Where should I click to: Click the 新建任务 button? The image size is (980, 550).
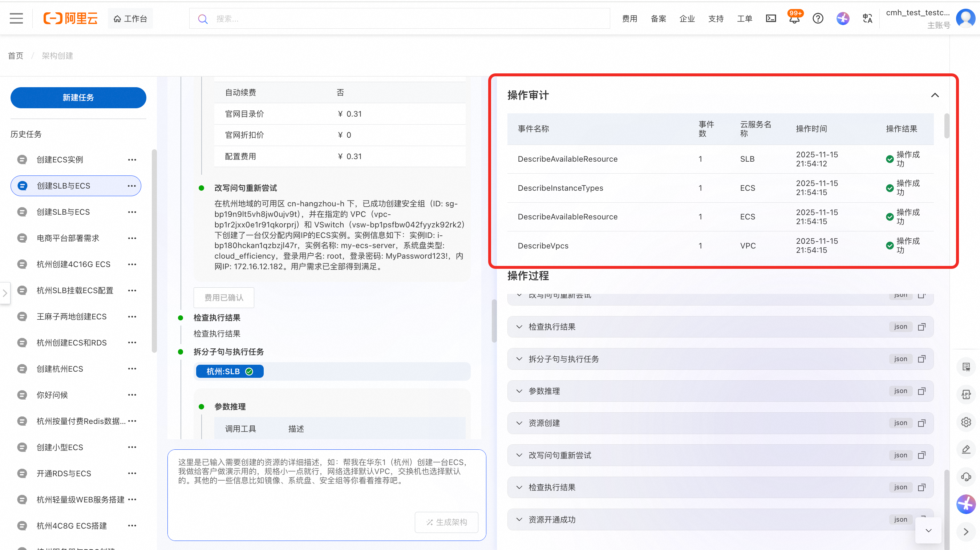[78, 97]
